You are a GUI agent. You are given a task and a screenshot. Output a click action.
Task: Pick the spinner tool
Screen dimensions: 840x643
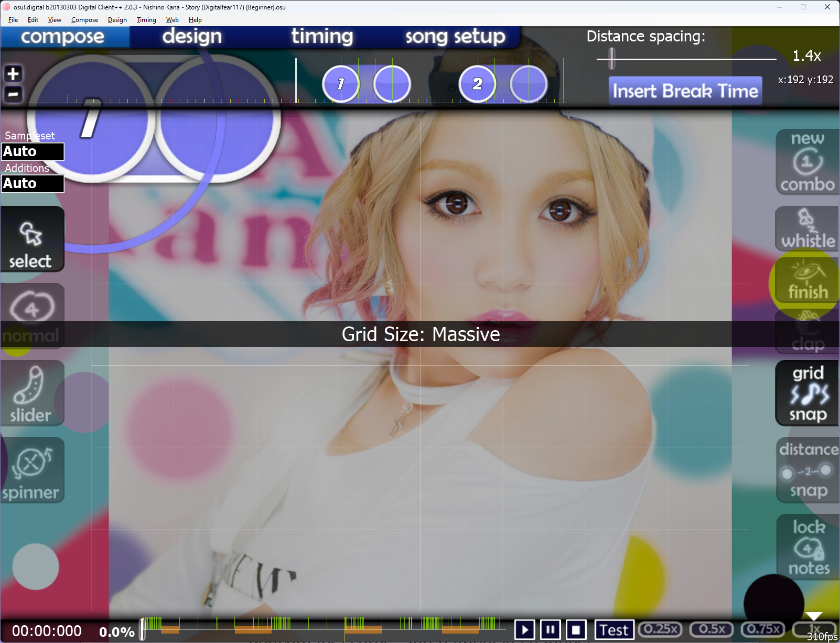click(31, 470)
